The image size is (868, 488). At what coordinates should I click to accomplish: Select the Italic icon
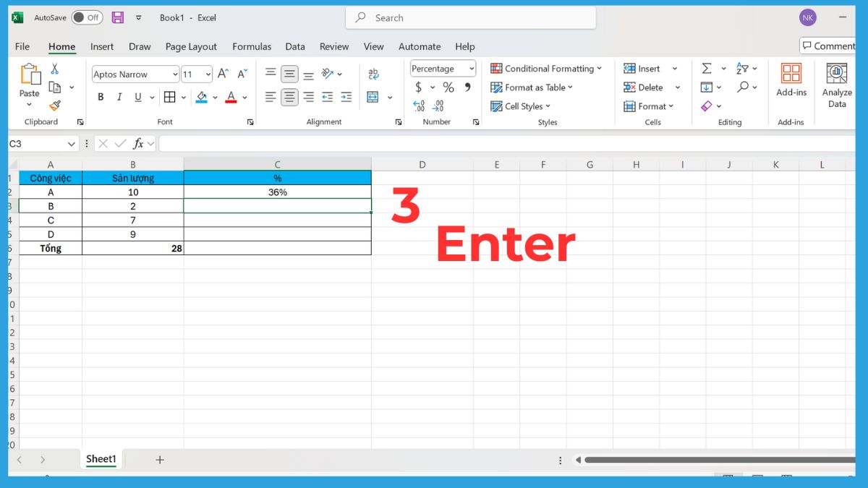(119, 96)
